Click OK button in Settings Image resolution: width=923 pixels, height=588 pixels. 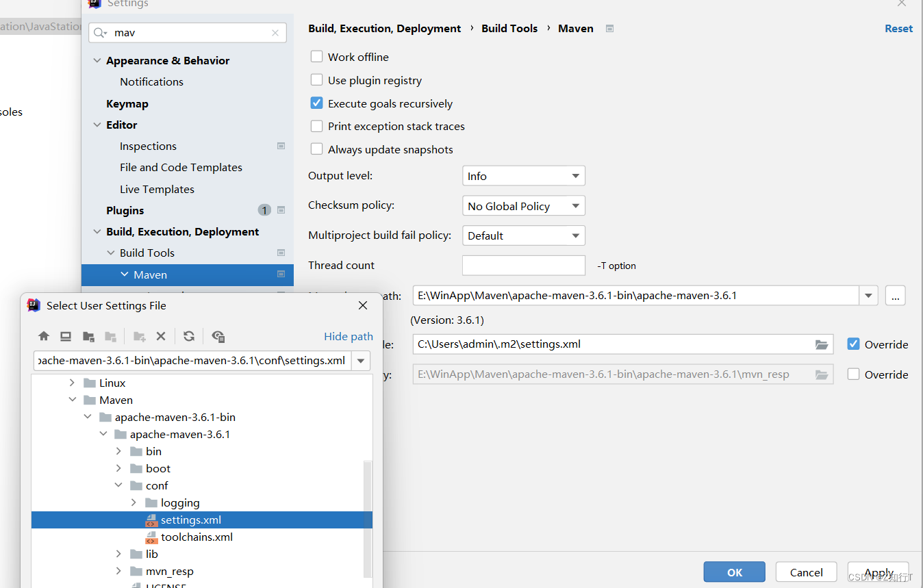pos(735,572)
